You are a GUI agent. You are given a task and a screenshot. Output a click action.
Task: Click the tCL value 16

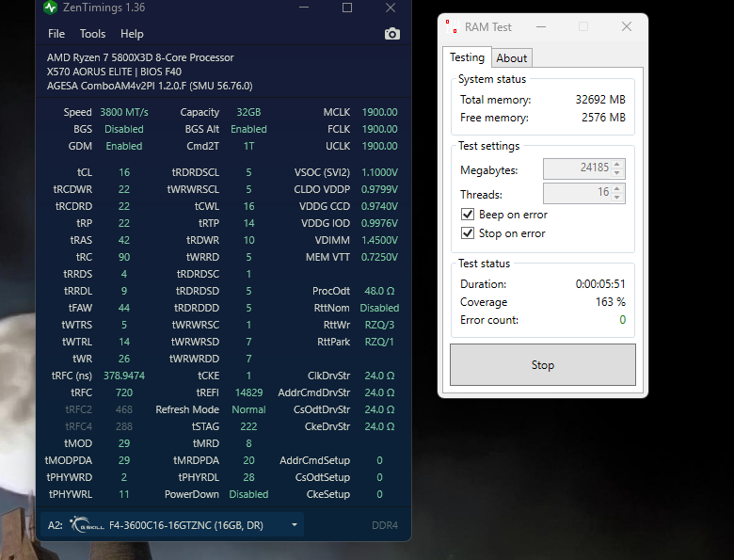tap(124, 172)
